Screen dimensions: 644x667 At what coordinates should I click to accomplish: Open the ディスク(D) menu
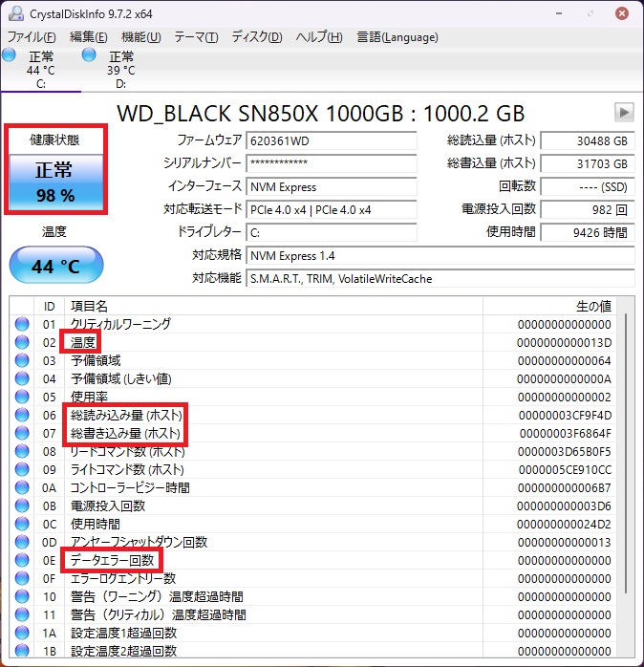coord(257,37)
